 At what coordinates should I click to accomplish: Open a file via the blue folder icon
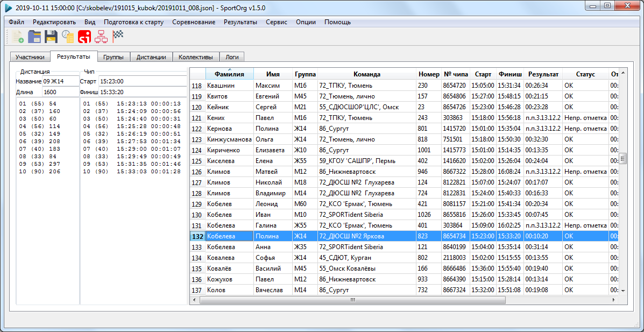pos(34,37)
